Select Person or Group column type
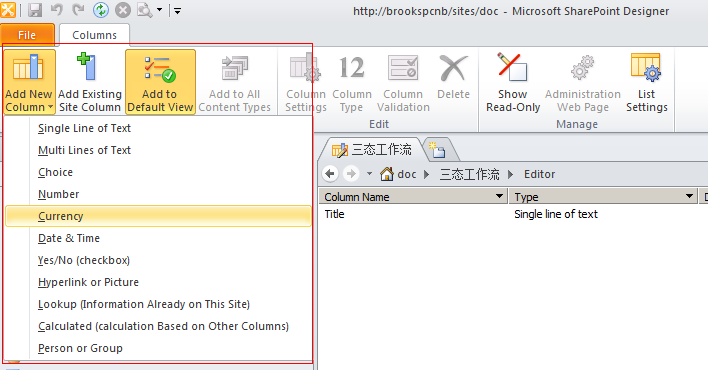708x370 pixels. (158, 348)
